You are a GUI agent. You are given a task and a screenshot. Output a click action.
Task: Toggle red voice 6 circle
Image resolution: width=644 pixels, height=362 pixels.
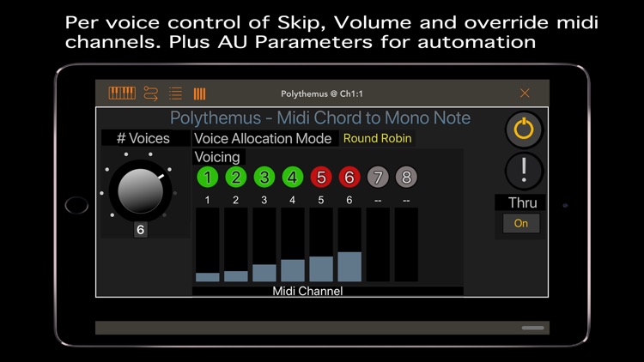tap(349, 178)
